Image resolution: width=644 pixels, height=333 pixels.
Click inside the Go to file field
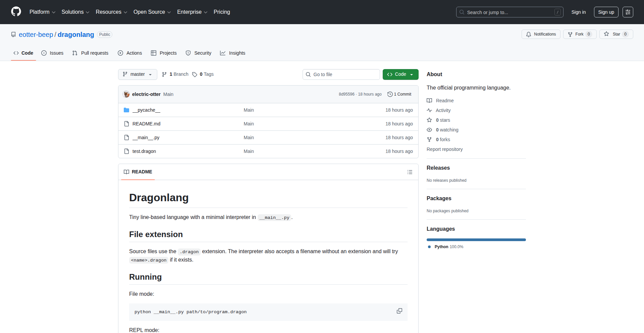(341, 74)
